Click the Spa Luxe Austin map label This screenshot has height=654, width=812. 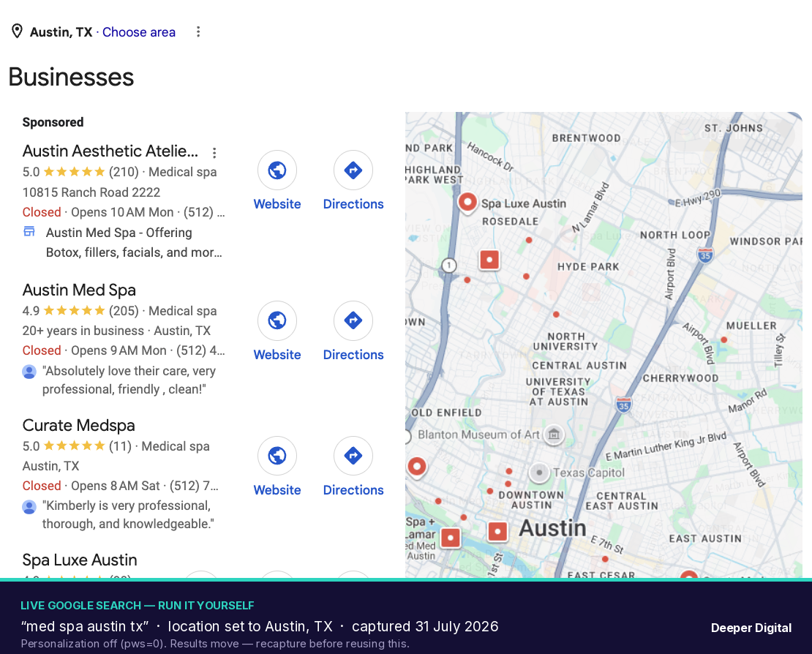coord(524,203)
